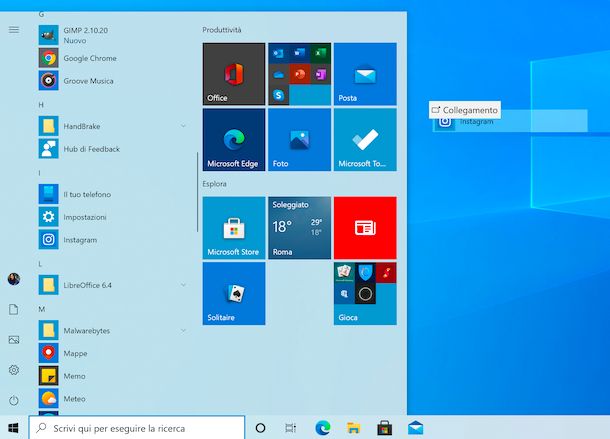
Task: Click the letter H section header
Action: [41, 105]
